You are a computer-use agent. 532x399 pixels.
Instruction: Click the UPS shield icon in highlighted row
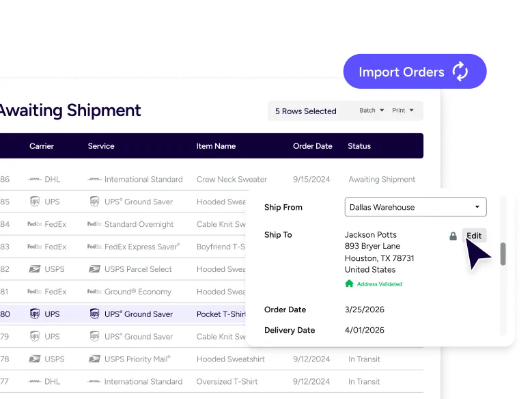point(35,314)
